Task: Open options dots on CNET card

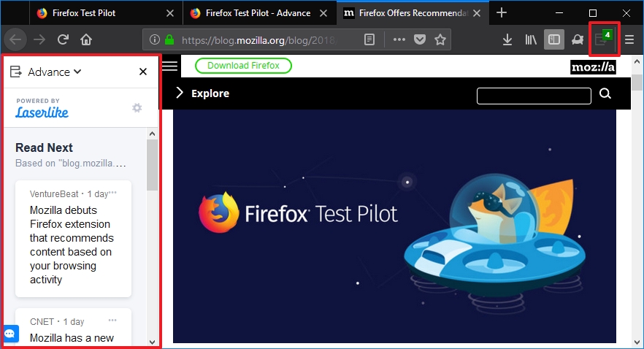Action: (x=112, y=320)
